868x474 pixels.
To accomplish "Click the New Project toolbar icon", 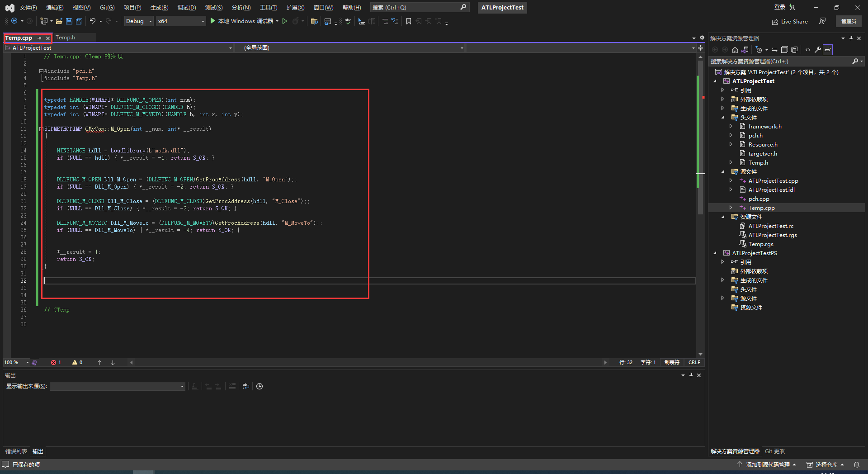I will 44,21.
